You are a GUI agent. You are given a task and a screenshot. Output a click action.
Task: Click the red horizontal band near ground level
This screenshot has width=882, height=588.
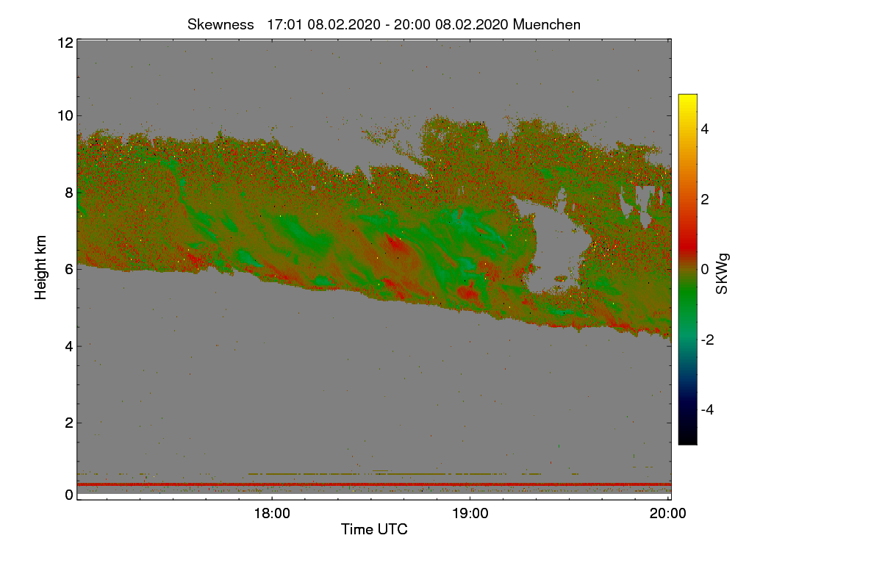(x=373, y=484)
